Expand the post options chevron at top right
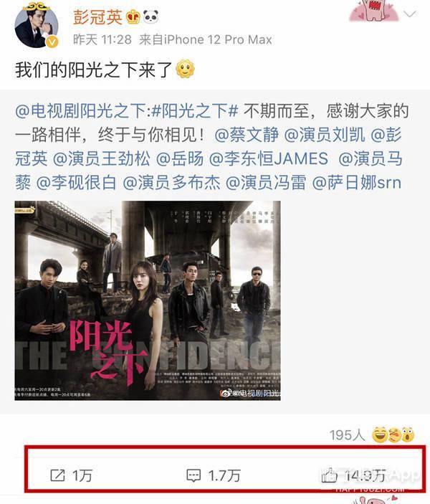Viewport: 430px width, 504px height. point(410,14)
